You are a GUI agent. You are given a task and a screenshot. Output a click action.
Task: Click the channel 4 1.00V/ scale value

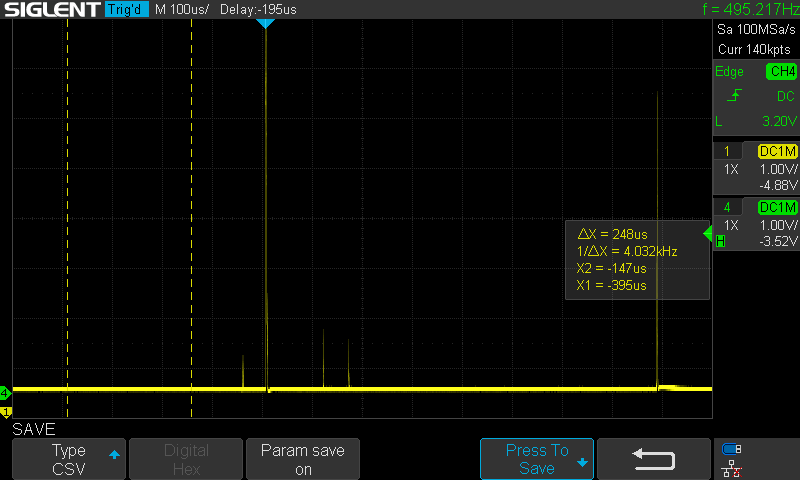click(778, 225)
